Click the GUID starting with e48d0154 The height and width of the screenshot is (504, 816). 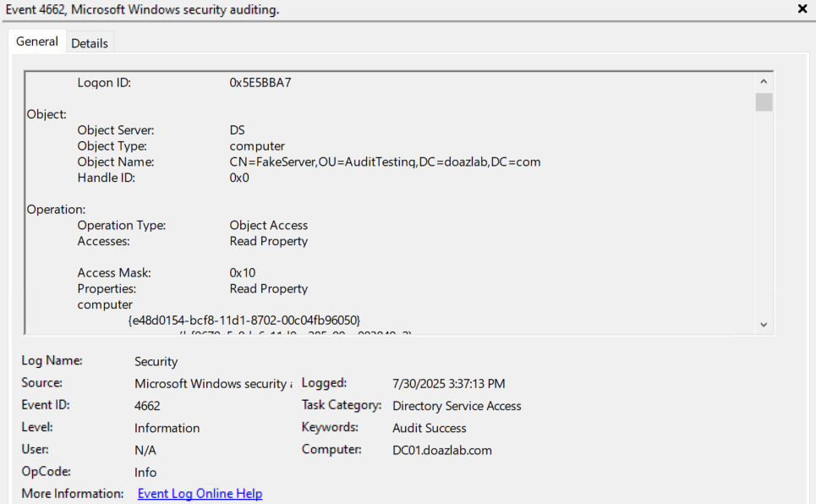pyautogui.click(x=244, y=320)
